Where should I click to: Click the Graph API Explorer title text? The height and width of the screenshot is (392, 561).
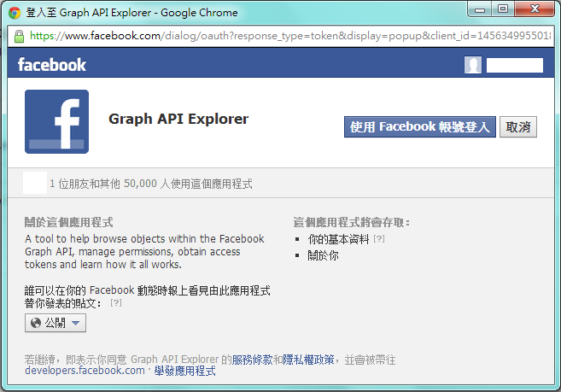pos(178,119)
